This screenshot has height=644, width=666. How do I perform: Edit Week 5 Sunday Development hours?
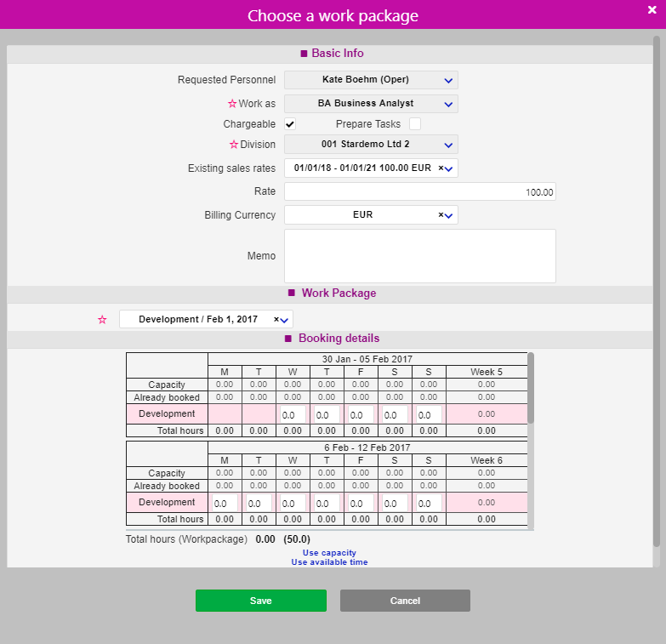click(429, 414)
